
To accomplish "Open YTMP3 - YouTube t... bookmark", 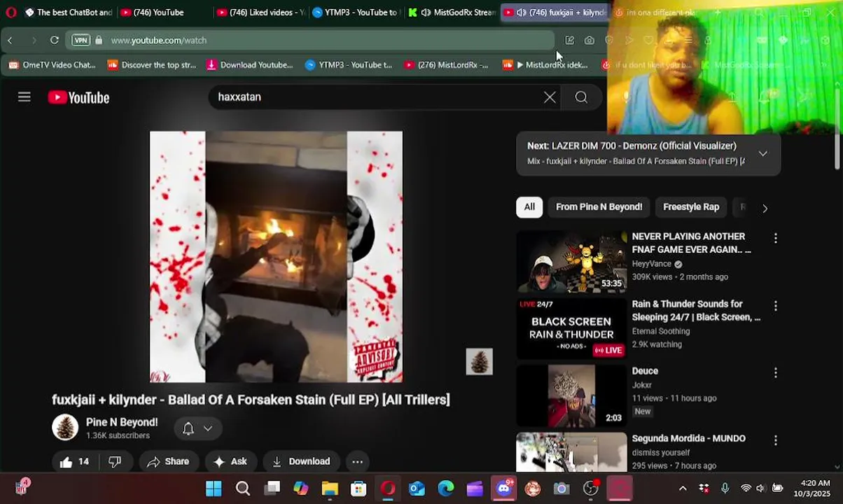I will point(349,65).
